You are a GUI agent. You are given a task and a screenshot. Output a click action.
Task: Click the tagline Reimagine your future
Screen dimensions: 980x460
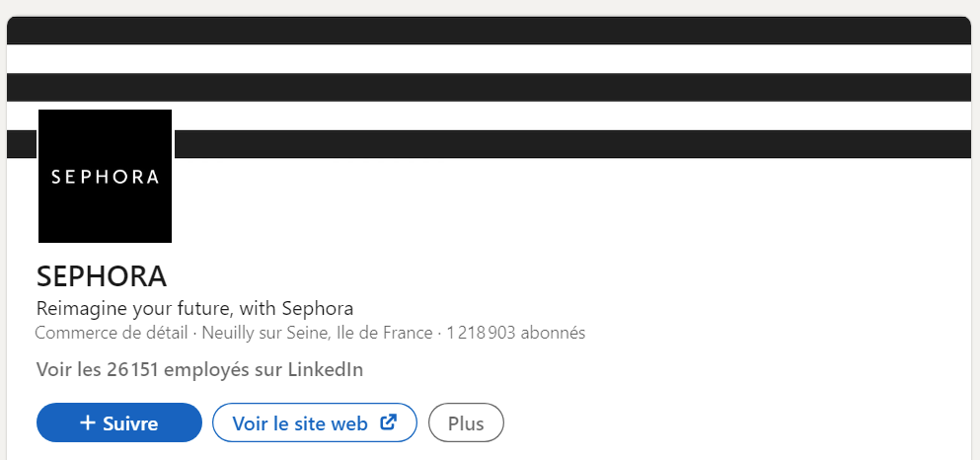[x=195, y=308]
